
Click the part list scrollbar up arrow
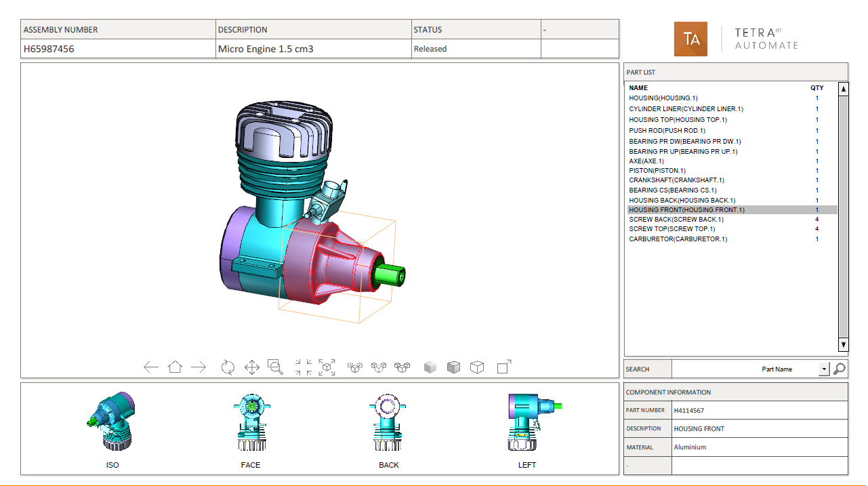[x=844, y=89]
